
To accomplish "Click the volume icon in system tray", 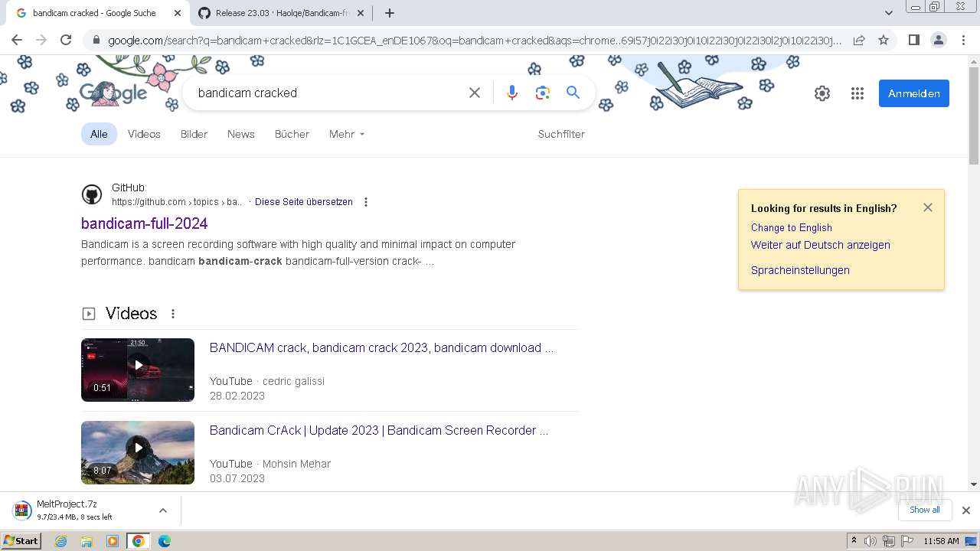I will (x=871, y=541).
